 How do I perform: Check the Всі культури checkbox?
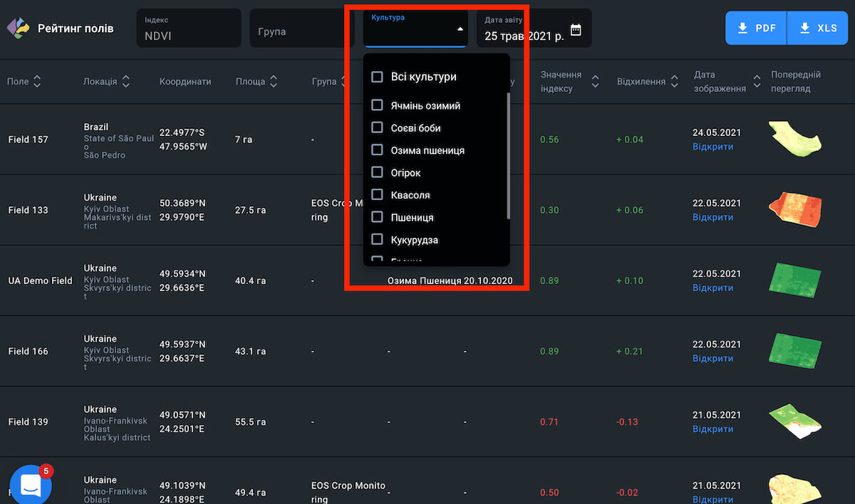coord(378,77)
